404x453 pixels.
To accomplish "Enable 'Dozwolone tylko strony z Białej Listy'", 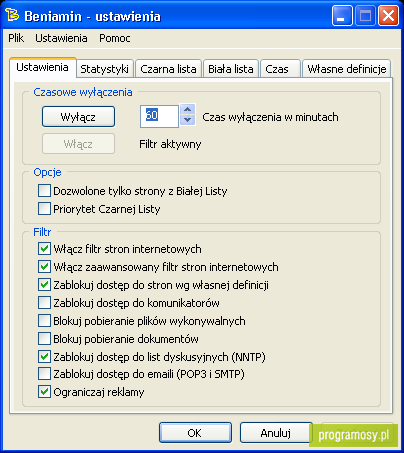I will (x=44, y=191).
